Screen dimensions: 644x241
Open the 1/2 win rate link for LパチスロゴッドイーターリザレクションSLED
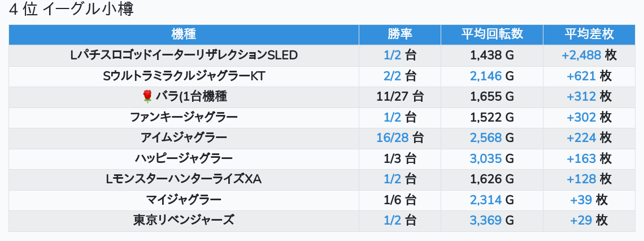click(392, 55)
